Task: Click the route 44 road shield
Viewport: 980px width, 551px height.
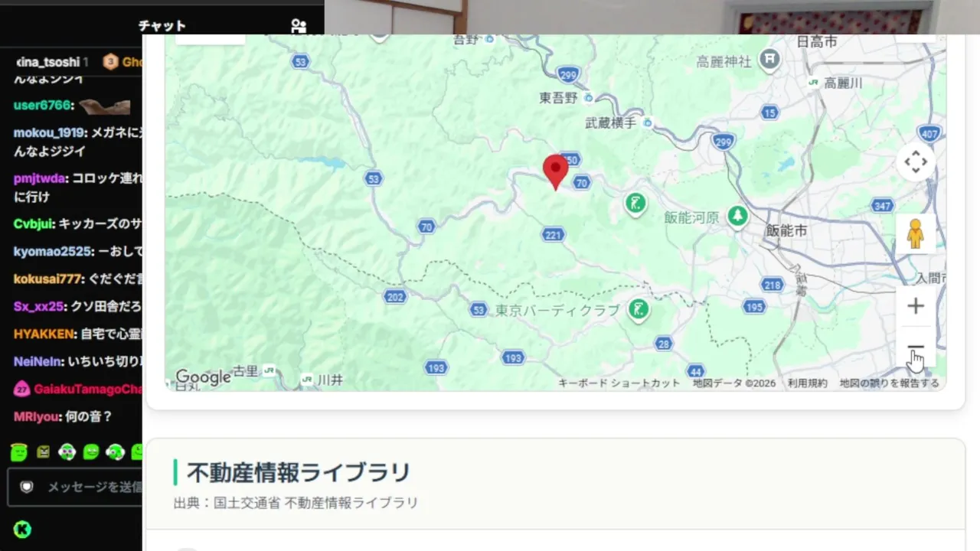Action: click(x=695, y=371)
